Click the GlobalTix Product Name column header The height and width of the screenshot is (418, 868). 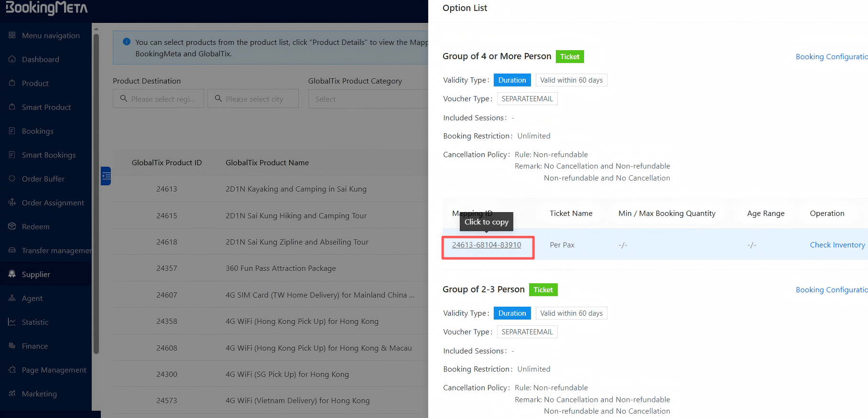[x=267, y=162]
